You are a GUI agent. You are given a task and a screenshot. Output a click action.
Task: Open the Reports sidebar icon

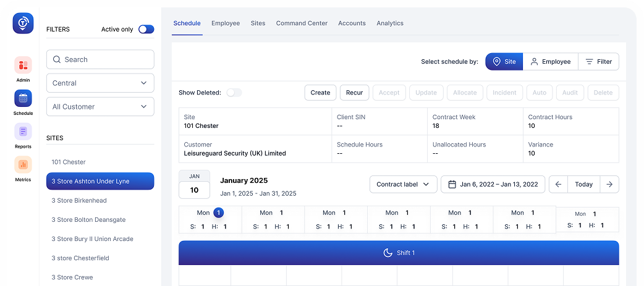click(23, 132)
